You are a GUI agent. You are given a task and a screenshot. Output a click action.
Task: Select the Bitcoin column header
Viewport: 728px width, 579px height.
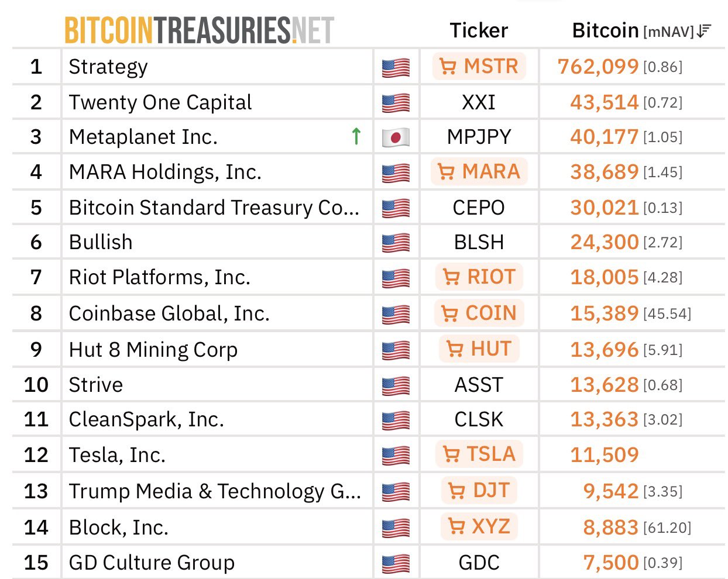pos(606,30)
